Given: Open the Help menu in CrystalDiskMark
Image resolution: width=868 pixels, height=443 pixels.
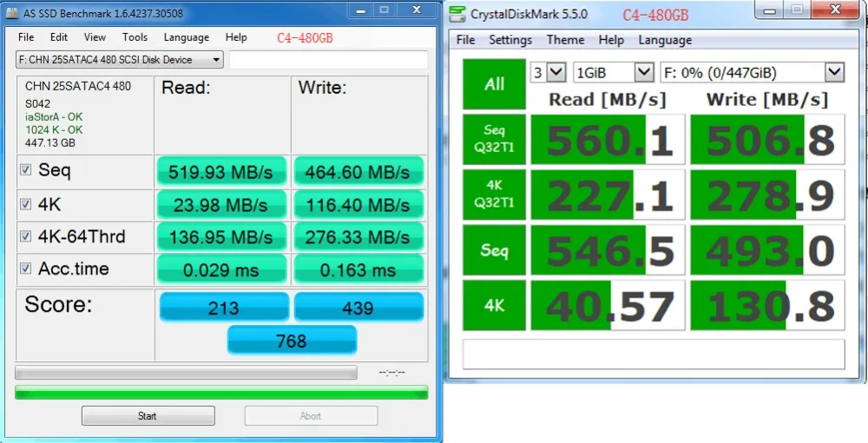Looking at the screenshot, I should coord(611,40).
